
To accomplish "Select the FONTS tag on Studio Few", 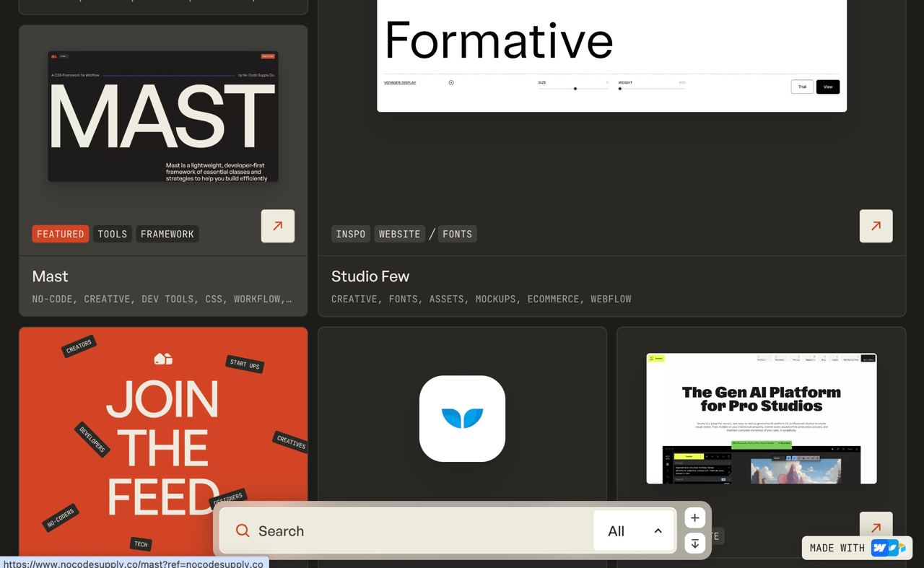I will [x=458, y=234].
